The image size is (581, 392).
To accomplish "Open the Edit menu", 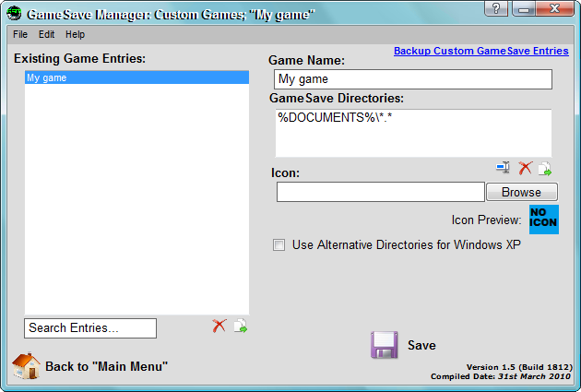I will pyautogui.click(x=46, y=34).
